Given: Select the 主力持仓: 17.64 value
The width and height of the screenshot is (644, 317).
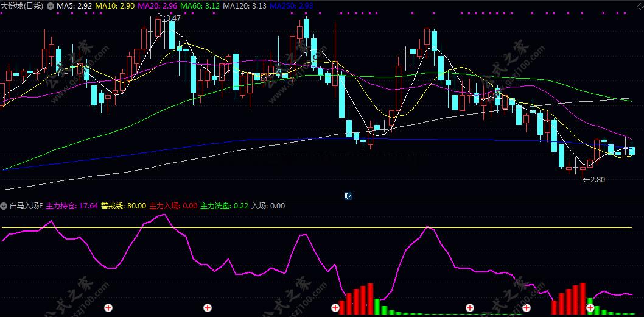Looking at the screenshot, I should pos(72,205).
